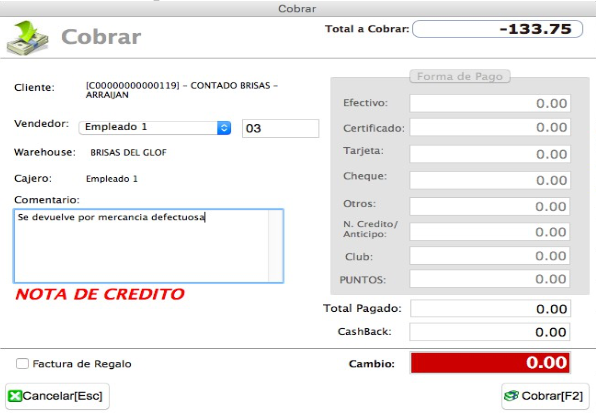Click the Warehouse: label
Screen dimensions: 596x413
point(45,152)
